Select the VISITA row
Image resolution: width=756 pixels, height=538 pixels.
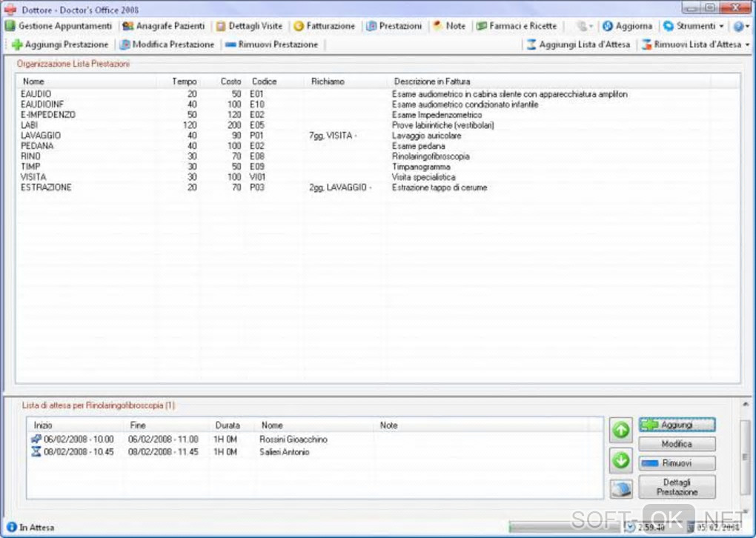click(x=378, y=177)
